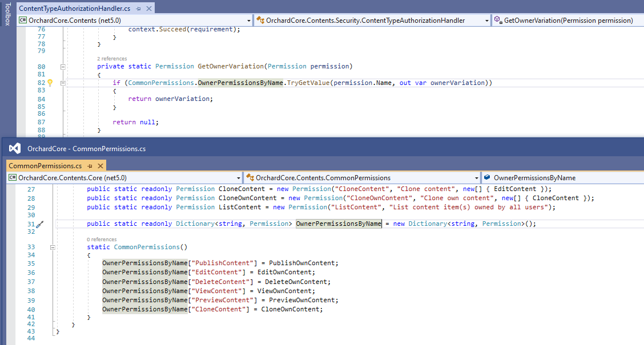Close the CommonPermissions.cs tab

100,166
